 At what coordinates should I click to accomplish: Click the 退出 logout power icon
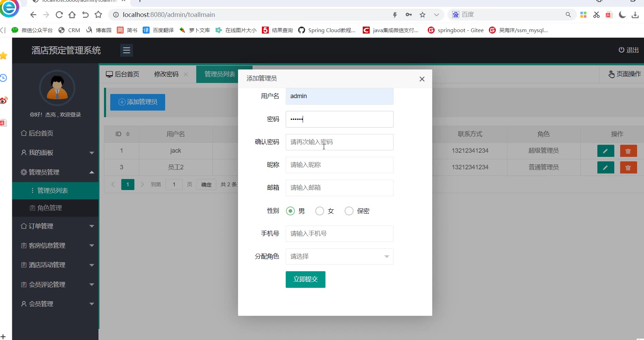pos(621,50)
